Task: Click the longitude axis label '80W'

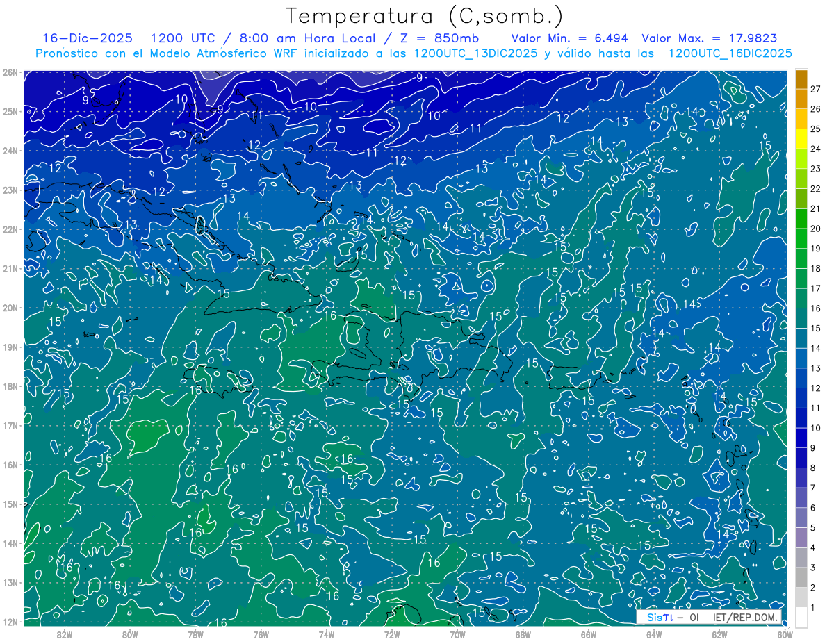Action: point(130,634)
